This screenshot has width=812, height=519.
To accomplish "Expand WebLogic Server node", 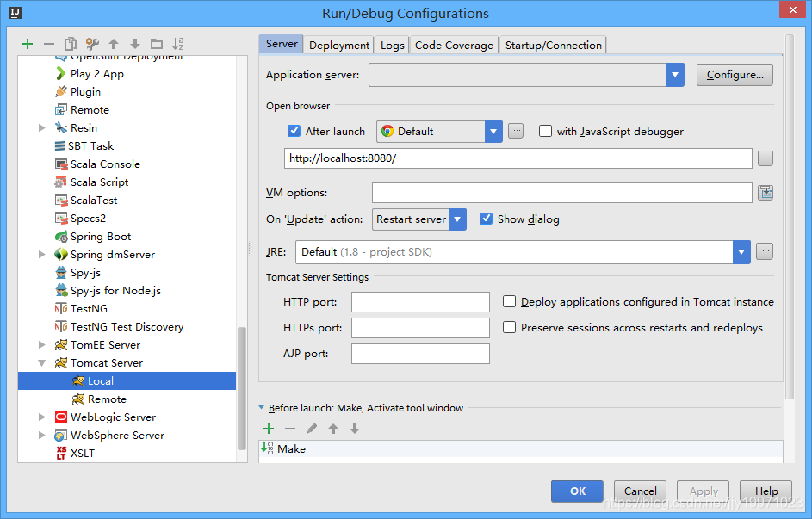I will (x=42, y=417).
